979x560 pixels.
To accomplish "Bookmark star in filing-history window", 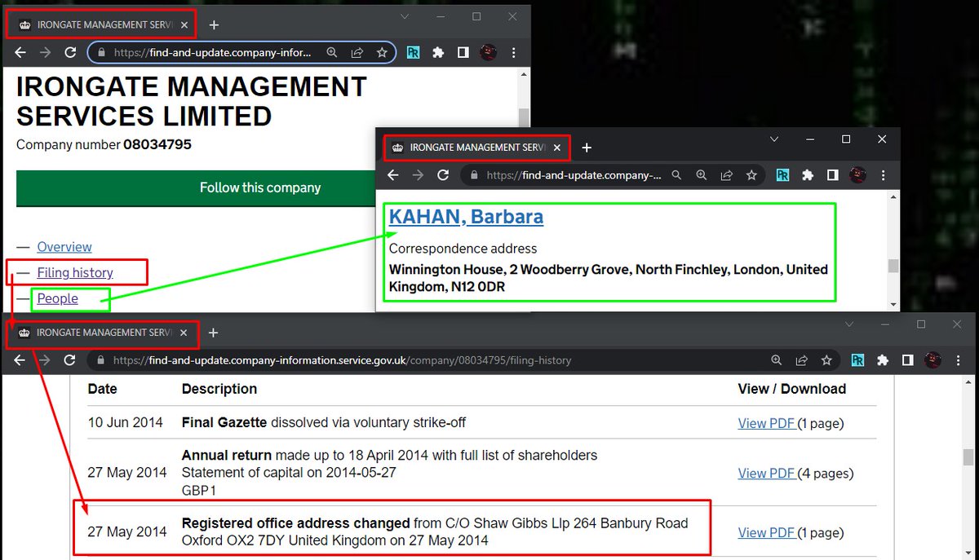I will click(x=826, y=360).
